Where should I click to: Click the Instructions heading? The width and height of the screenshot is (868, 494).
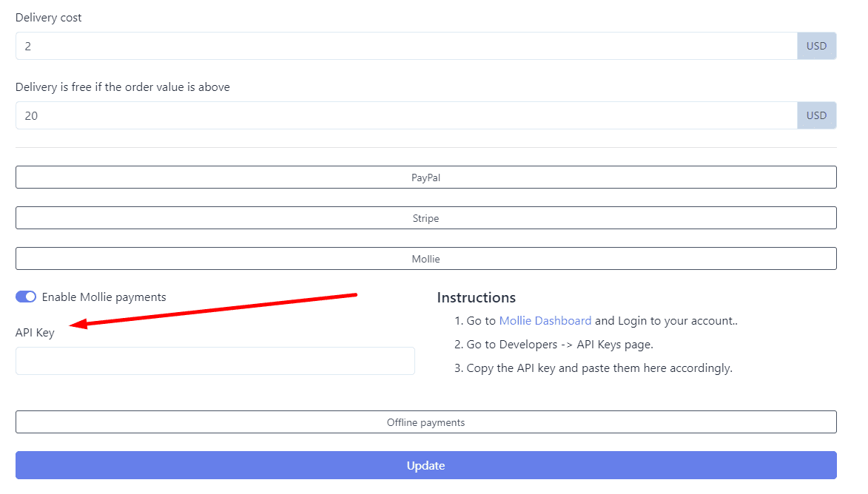[x=476, y=297]
